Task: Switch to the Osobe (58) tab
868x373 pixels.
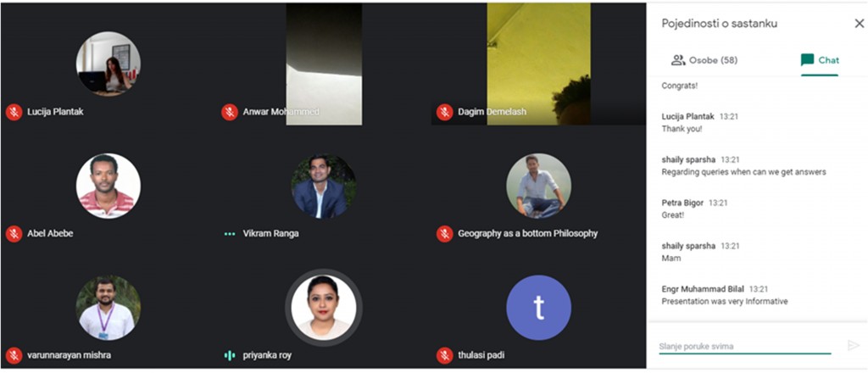Action: pos(704,60)
